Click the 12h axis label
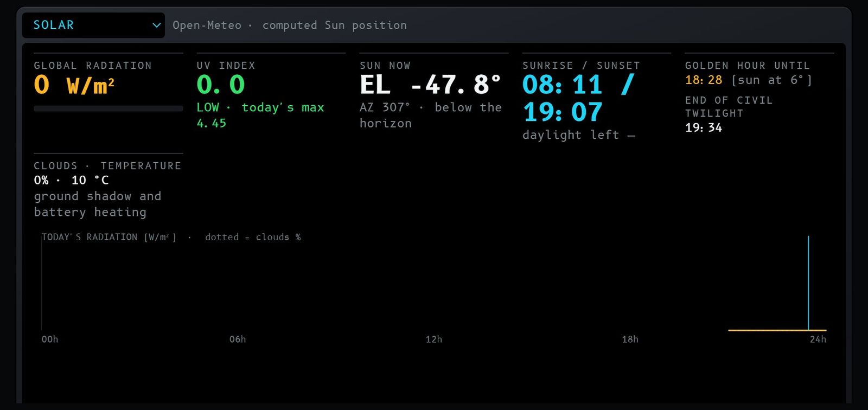Image resolution: width=868 pixels, height=410 pixels. (x=433, y=339)
